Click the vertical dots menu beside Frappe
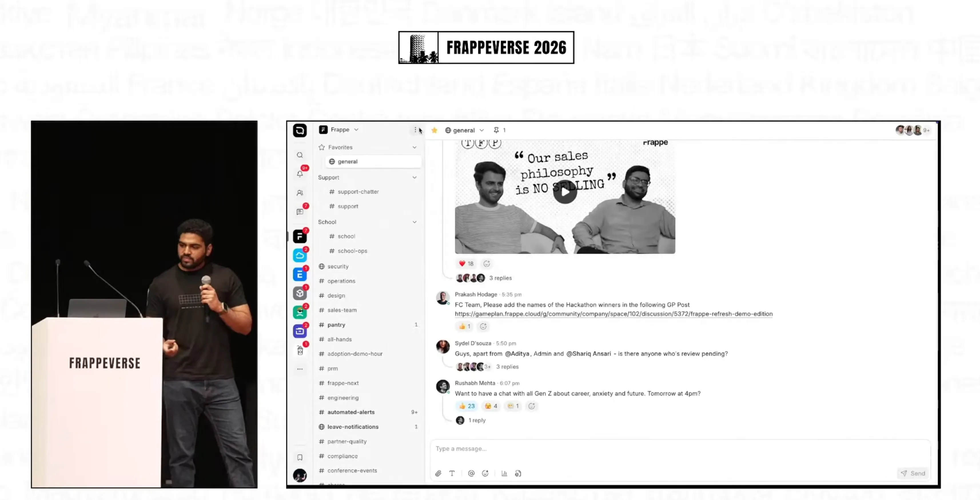 (415, 130)
